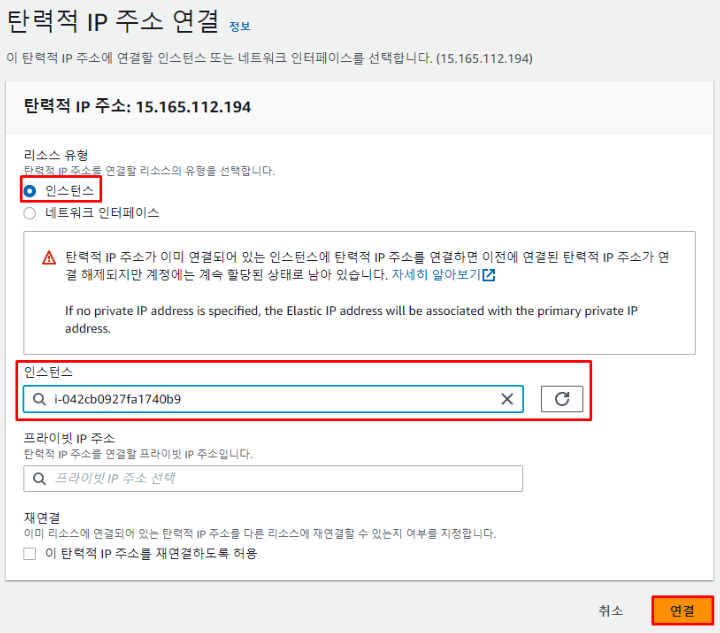Focus the 인스턴스 input field
Viewport: 720px width, 633px height.
click(x=273, y=399)
